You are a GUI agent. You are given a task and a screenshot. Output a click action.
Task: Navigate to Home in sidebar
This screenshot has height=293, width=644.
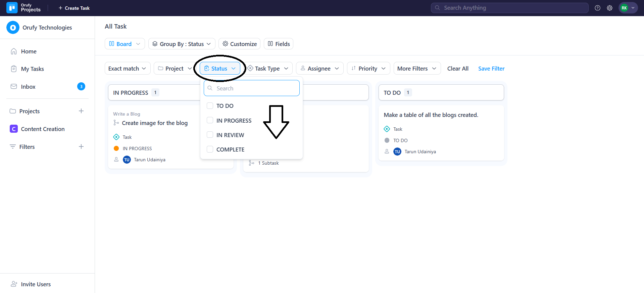[29, 51]
